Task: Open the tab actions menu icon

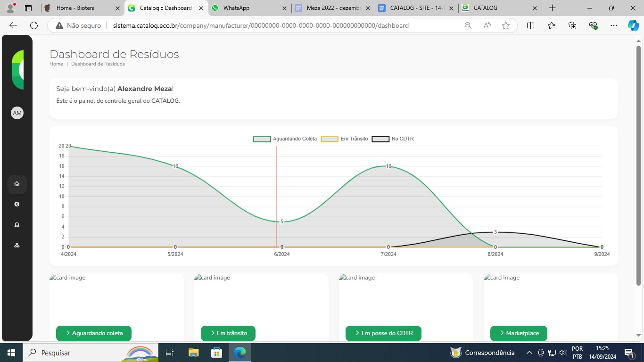Action: pos(28,8)
